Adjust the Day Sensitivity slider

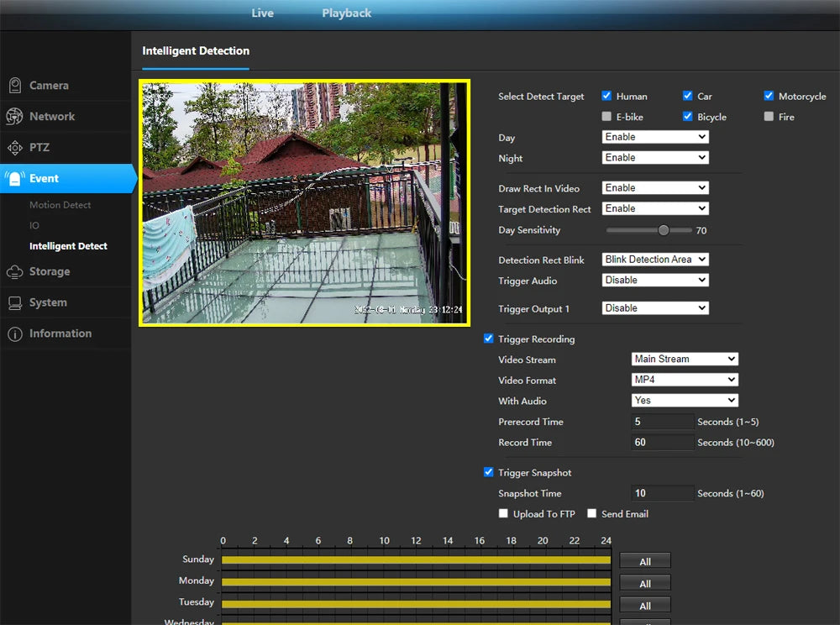[663, 228]
